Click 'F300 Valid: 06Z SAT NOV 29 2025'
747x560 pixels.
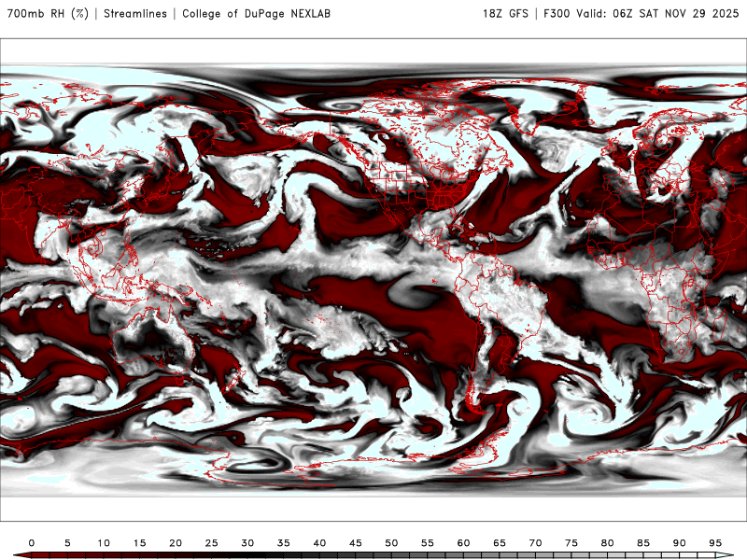point(641,14)
